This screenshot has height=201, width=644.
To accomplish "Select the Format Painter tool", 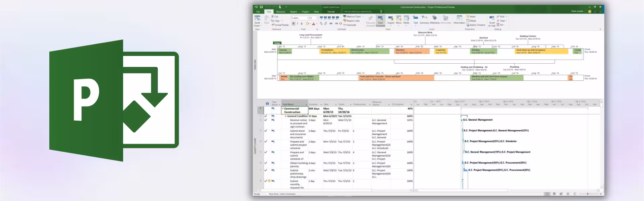I will point(280,25).
